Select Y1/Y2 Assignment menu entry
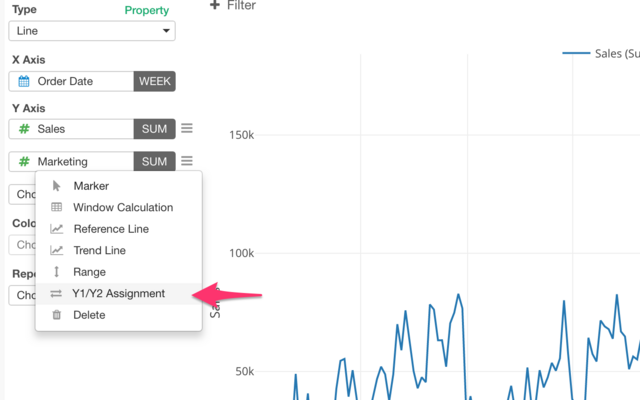Image resolution: width=640 pixels, height=400 pixels. click(x=118, y=294)
